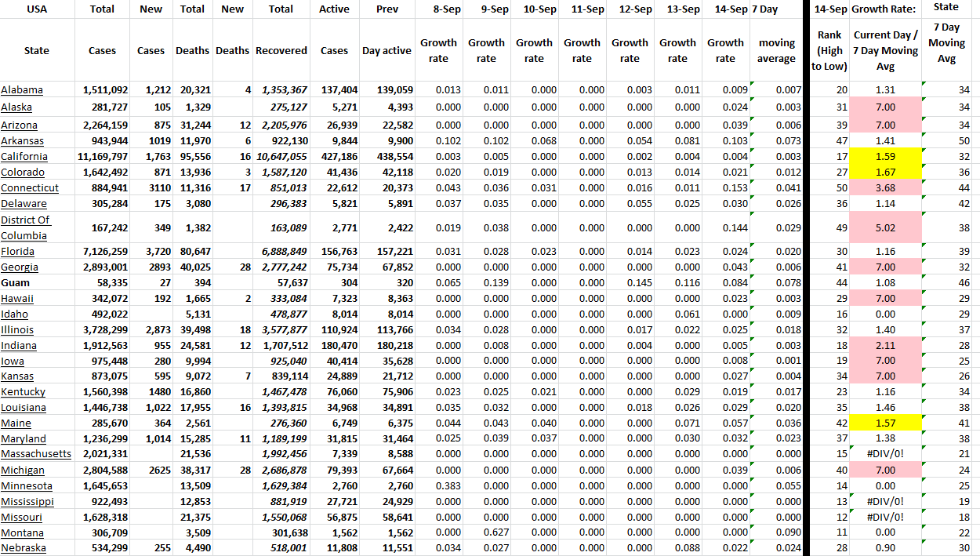
Task: Follow the Hawaii state link
Action: (17, 299)
